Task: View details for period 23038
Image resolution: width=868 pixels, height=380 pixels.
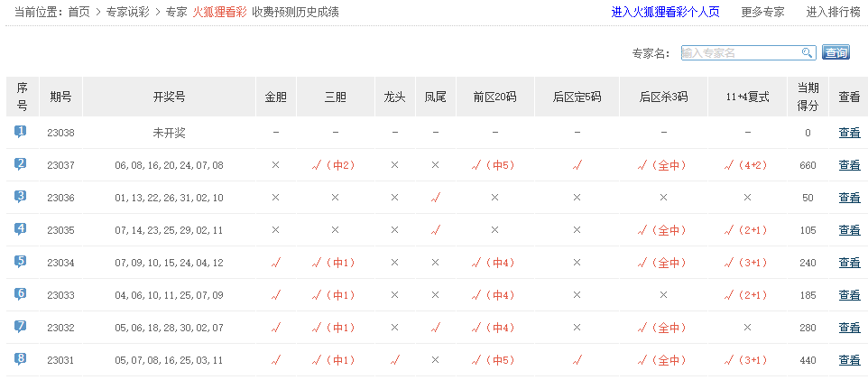Action: [x=849, y=133]
